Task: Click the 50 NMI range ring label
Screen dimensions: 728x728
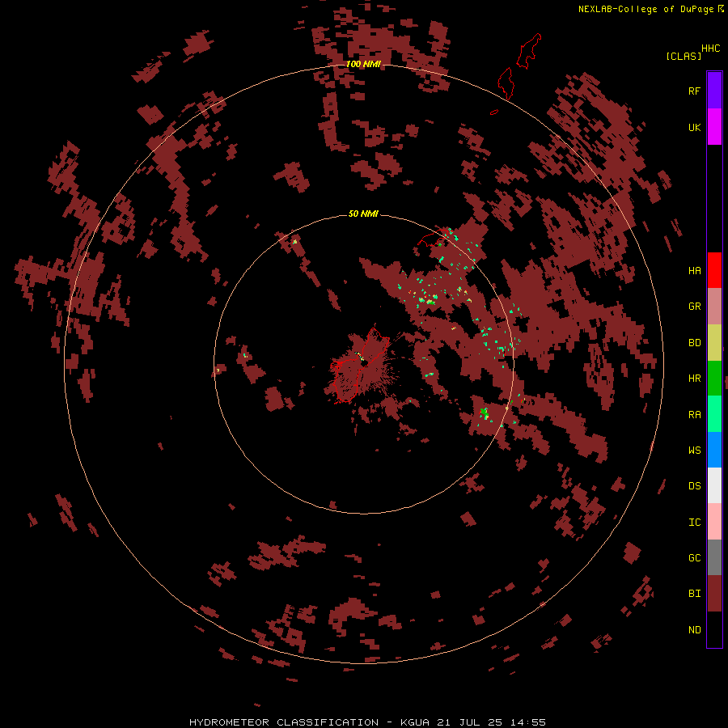Action: click(363, 214)
